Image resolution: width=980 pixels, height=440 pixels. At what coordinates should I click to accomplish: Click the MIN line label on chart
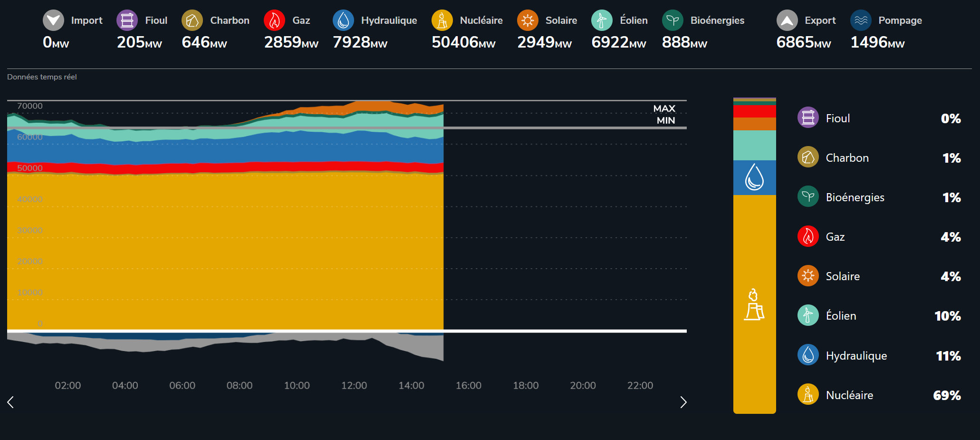[x=666, y=120]
